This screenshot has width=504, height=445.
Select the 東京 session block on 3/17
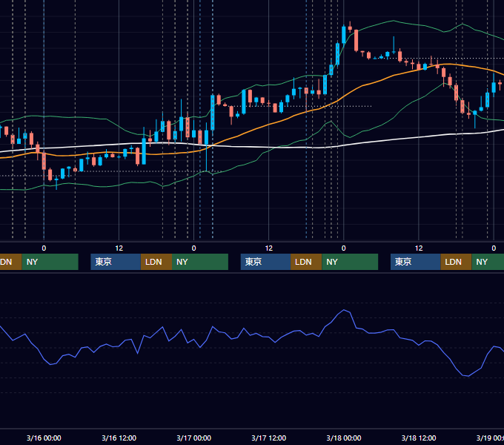click(x=266, y=262)
